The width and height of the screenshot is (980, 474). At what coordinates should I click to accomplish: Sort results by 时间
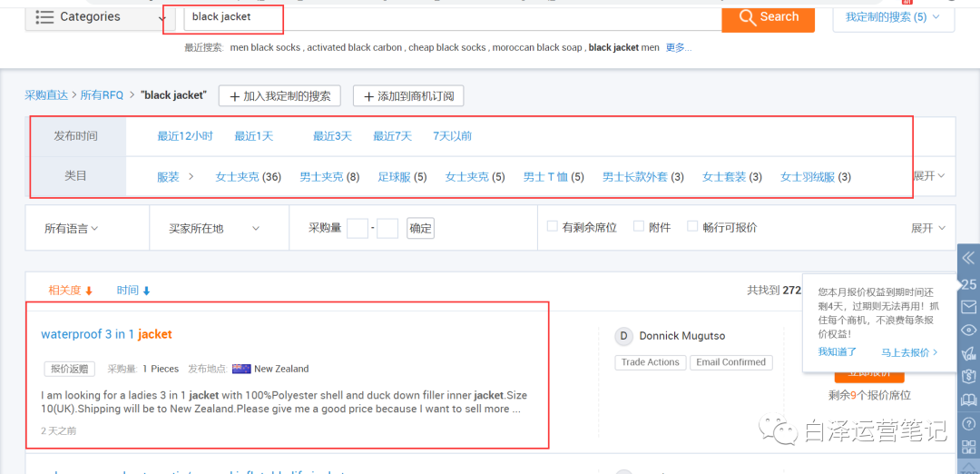point(133,291)
